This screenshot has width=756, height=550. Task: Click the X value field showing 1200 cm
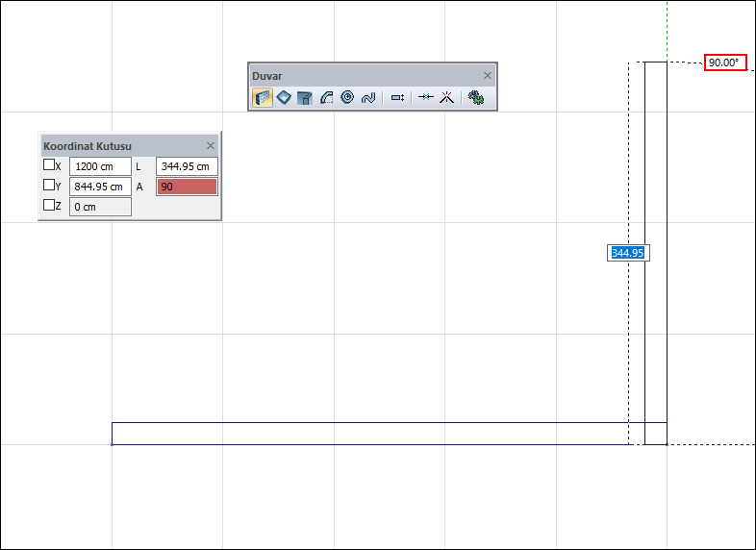100,166
